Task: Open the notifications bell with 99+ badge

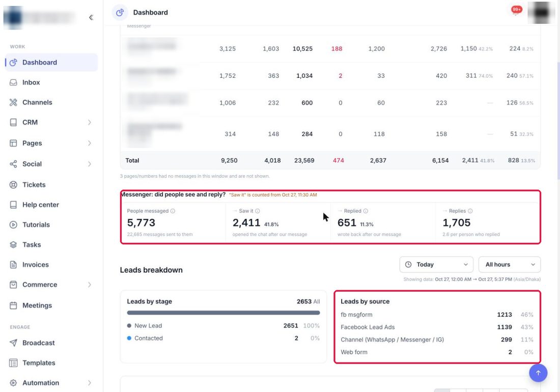Action: [x=516, y=11]
